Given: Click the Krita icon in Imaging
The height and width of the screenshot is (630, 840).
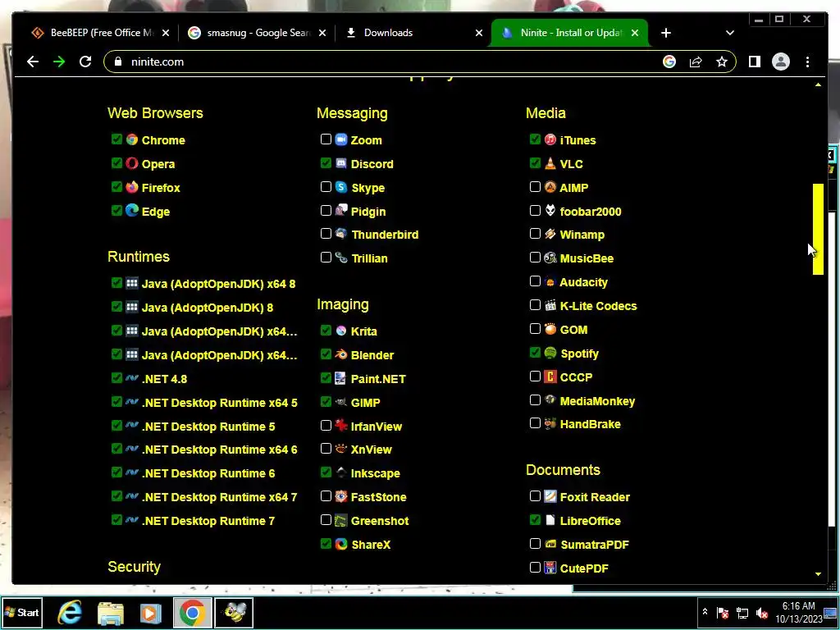Looking at the screenshot, I should (x=341, y=331).
